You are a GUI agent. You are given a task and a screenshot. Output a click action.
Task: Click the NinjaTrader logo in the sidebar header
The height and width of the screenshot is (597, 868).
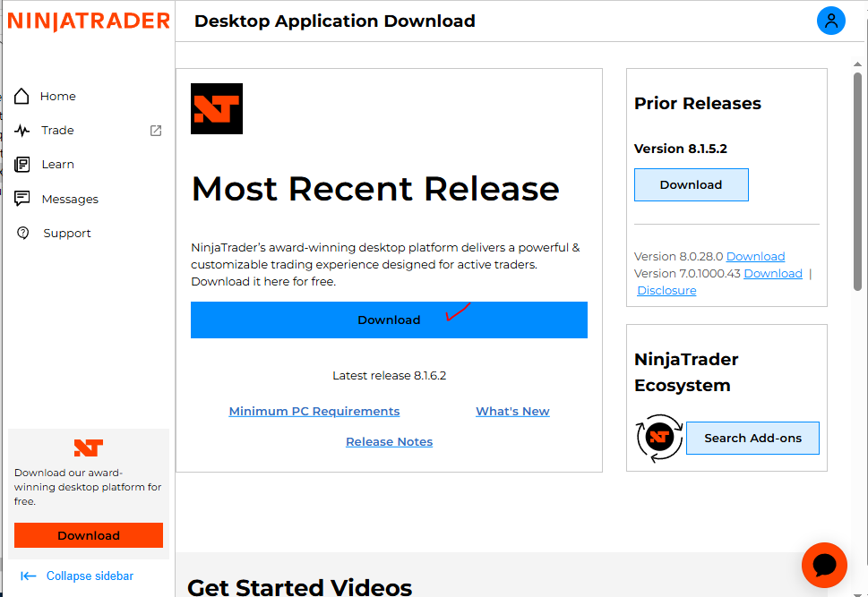tap(89, 21)
